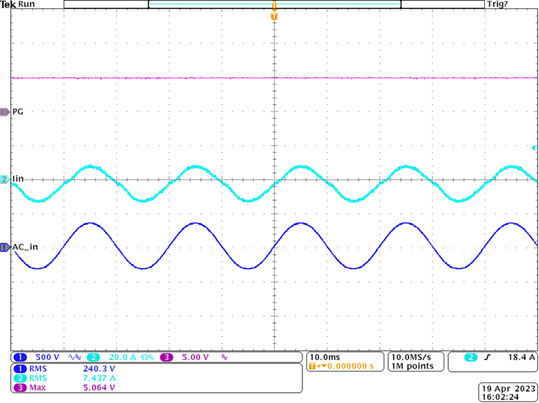The height and width of the screenshot is (403, 539).
Task: Click the trigger source channel 2 badge
Action: tap(471, 357)
